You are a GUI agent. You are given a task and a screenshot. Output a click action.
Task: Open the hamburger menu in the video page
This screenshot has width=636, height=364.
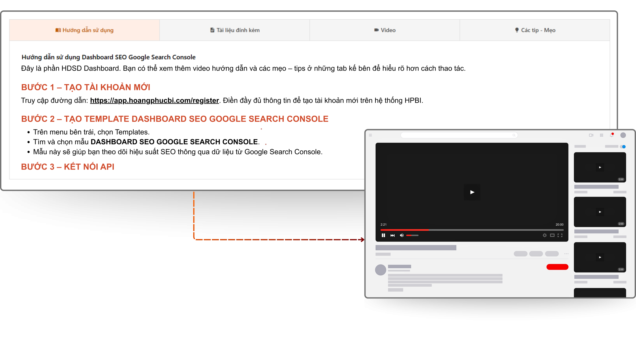coord(370,135)
